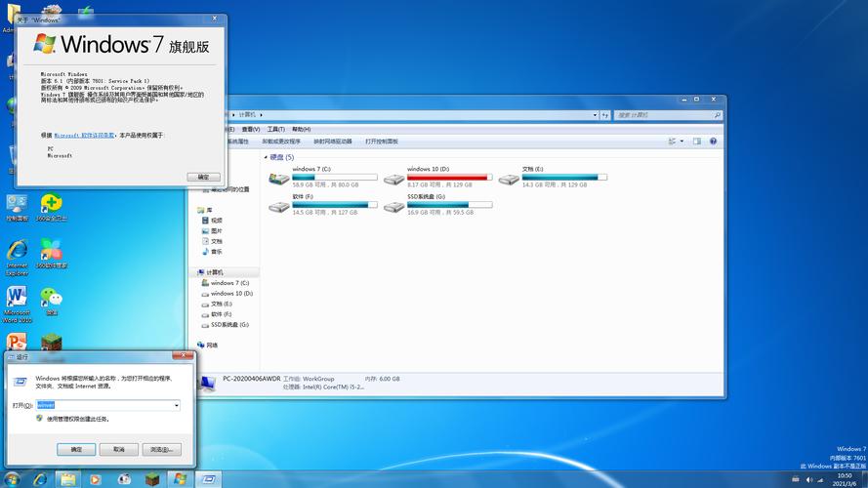Collapse the 硬盘 (5) group
The height and width of the screenshot is (488, 868).
click(266, 158)
